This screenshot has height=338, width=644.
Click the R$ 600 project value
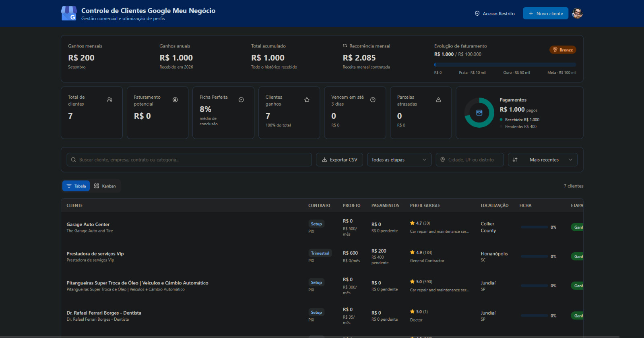[350, 253]
